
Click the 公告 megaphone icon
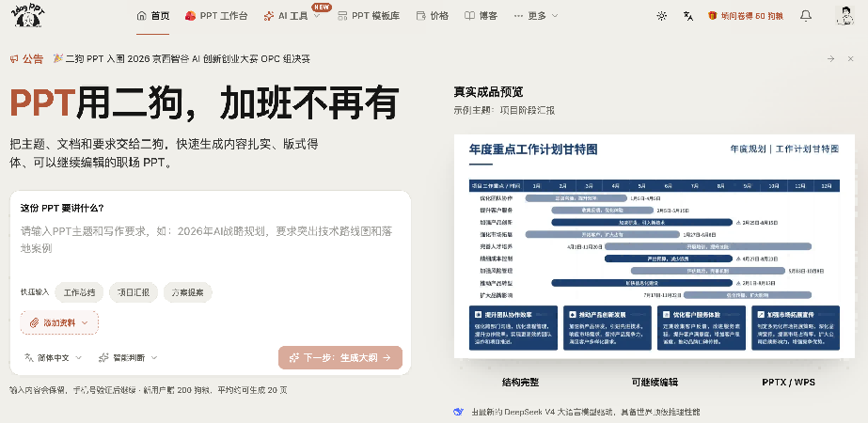click(14, 59)
